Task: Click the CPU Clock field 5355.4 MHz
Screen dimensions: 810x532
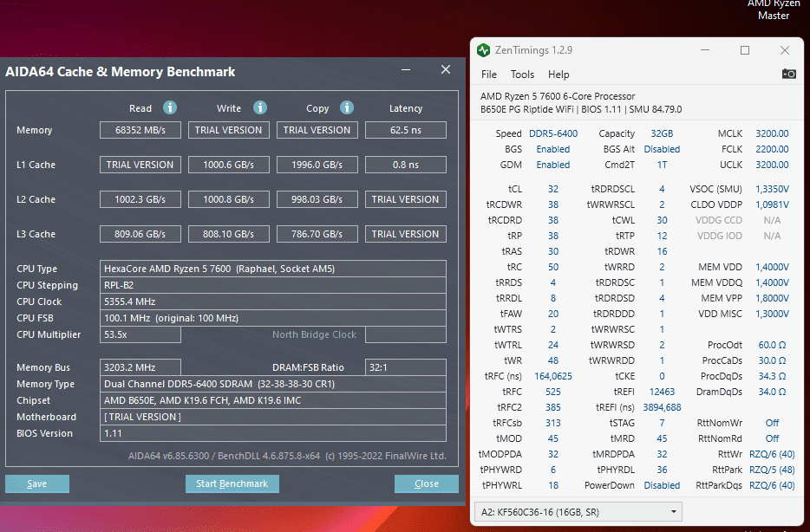Action: 273,302
